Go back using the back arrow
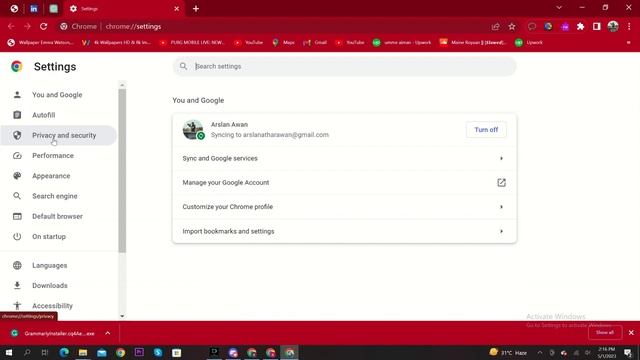 coord(11,27)
